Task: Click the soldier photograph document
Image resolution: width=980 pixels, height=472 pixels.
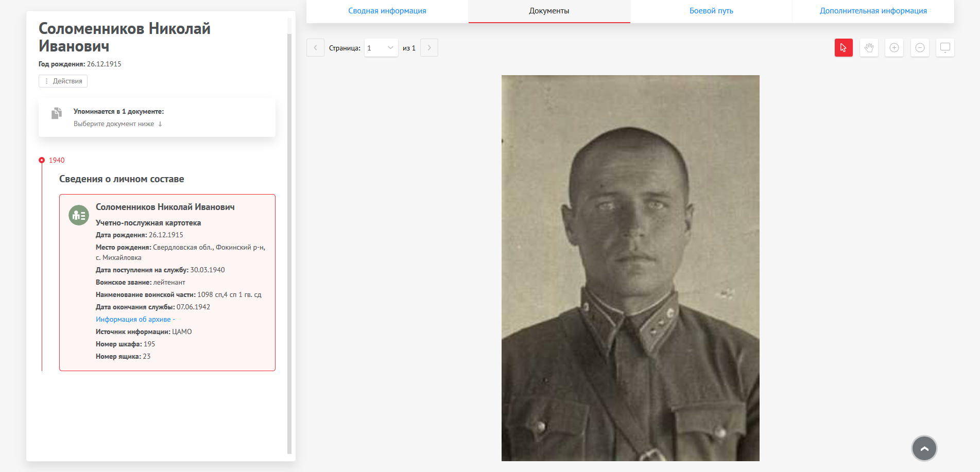Action: click(x=630, y=268)
